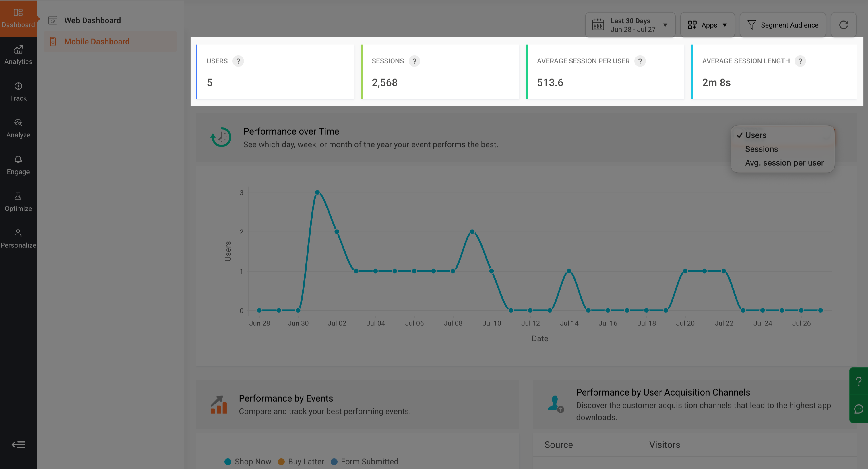
Task: Expand the Last 30 Days date range dropdown
Action: (x=630, y=25)
